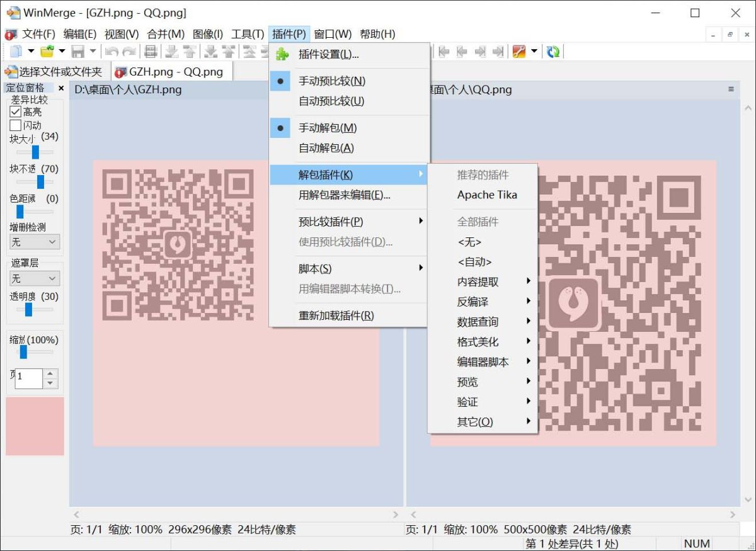
Task: Open the Save dropdown arrow
Action: pos(93,52)
